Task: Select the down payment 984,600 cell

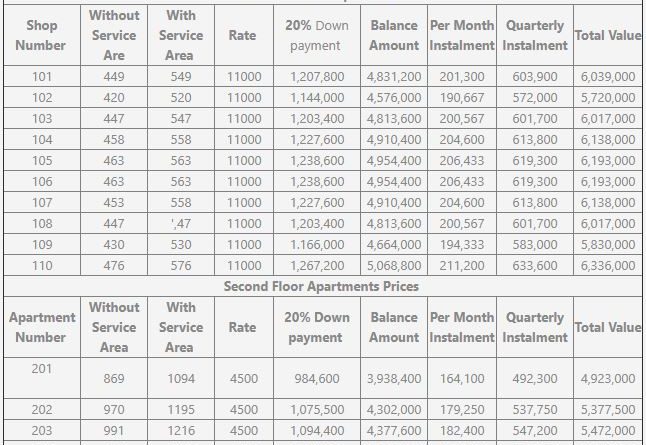Action: click(317, 379)
